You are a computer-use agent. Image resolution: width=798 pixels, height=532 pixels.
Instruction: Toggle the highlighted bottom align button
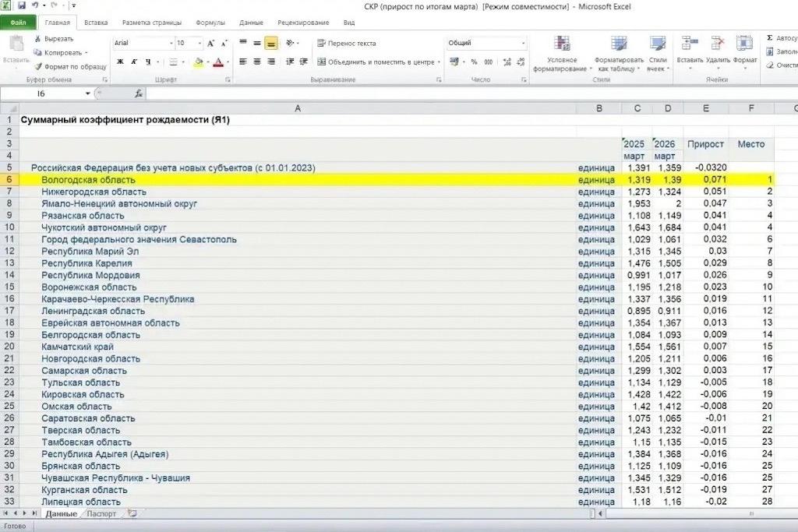click(271, 44)
